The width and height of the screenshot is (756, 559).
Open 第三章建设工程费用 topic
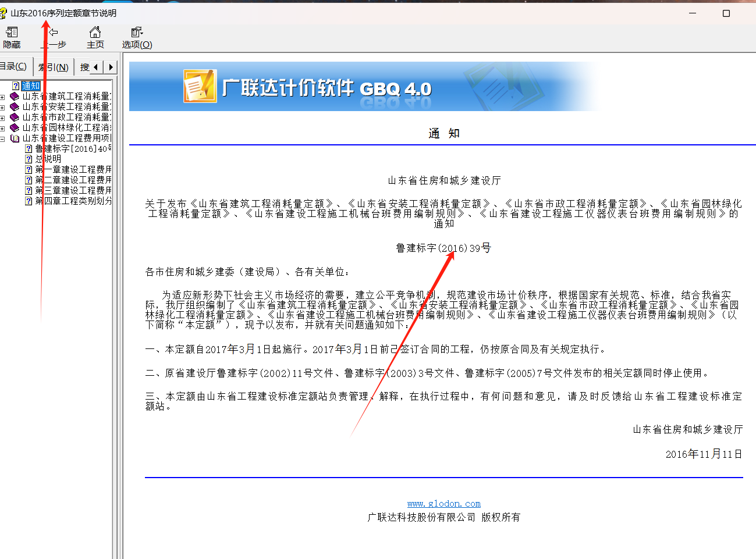(73, 191)
